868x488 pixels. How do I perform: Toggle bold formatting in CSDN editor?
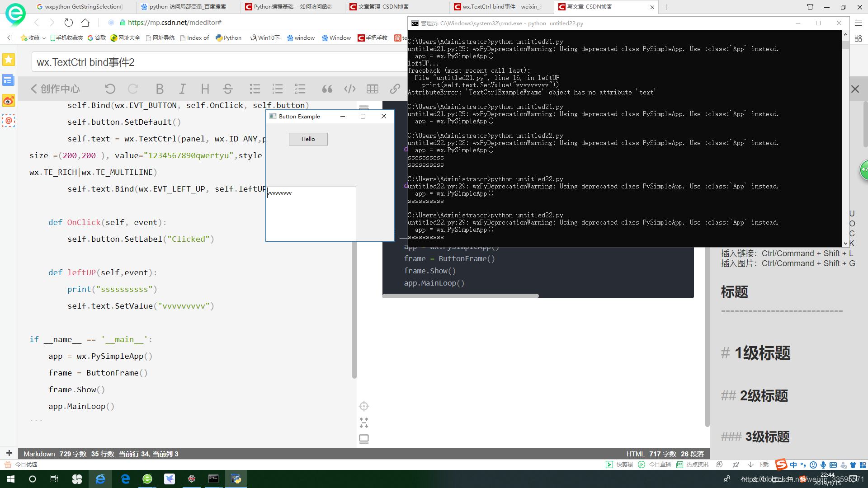(x=160, y=89)
